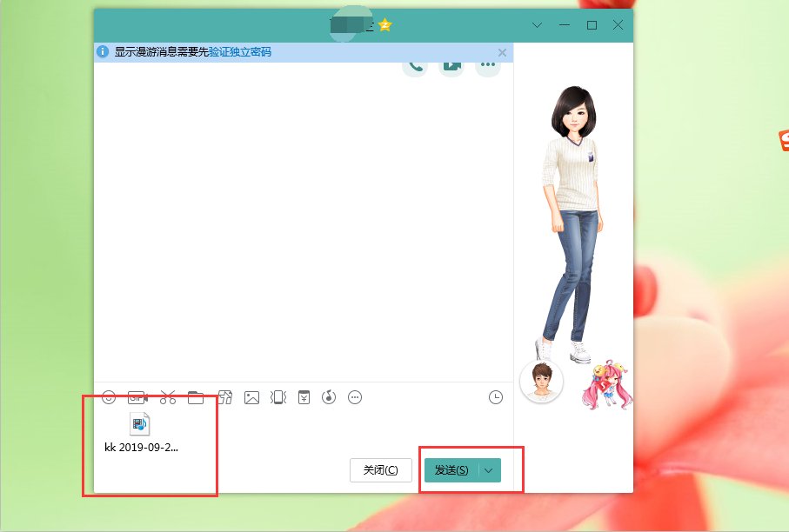Screen dimensions: 789x532
Task: Open message history clock icon
Action: [495, 397]
